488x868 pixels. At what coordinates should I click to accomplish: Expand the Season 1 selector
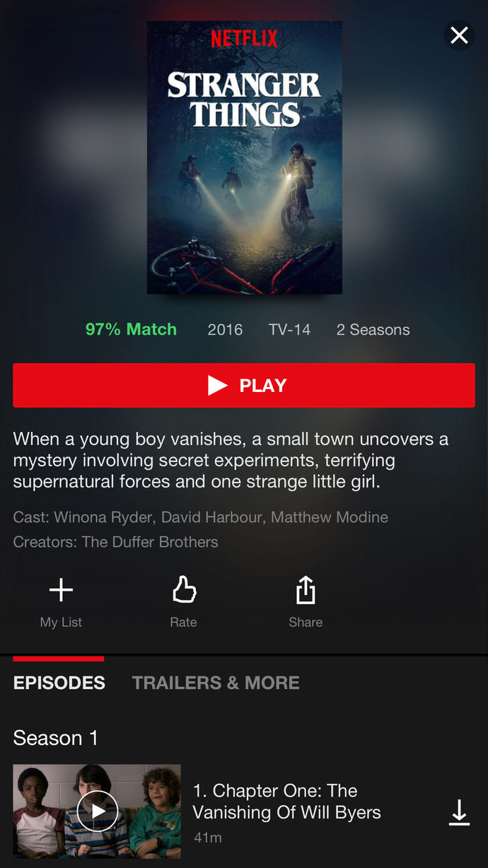pyautogui.click(x=56, y=738)
